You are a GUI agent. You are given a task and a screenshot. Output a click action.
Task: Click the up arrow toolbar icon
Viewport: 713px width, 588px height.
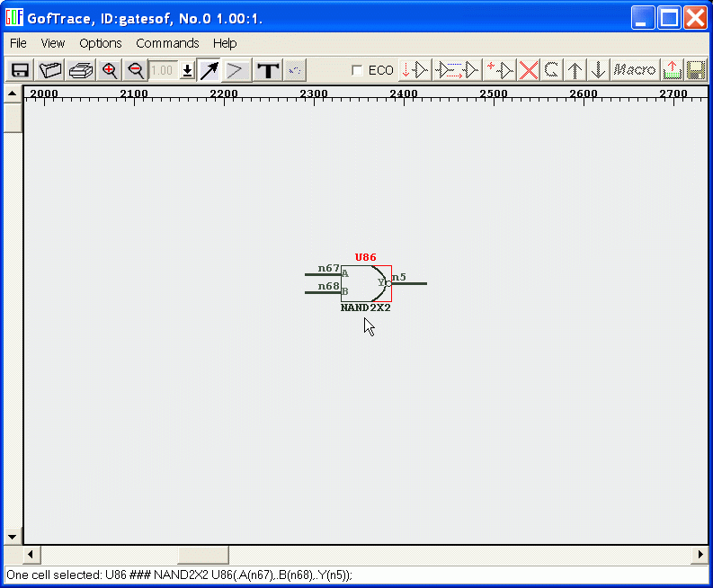point(575,70)
